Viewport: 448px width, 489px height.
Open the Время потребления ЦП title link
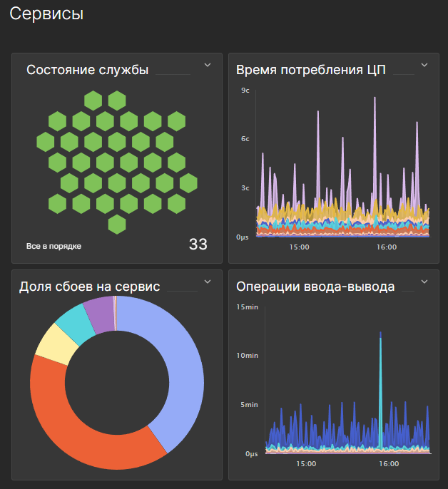coord(311,70)
